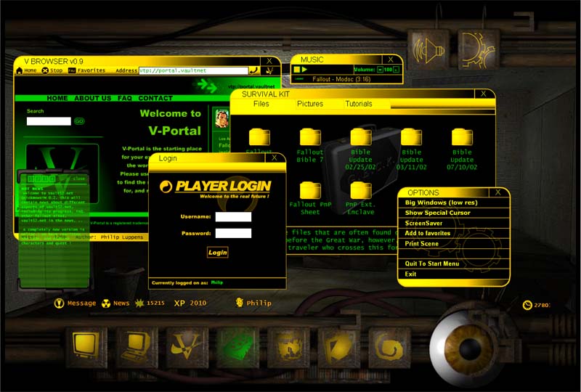Click the V-Portal Search input field
Image resolution: width=581 pixels, height=392 pixels.
coord(49,121)
